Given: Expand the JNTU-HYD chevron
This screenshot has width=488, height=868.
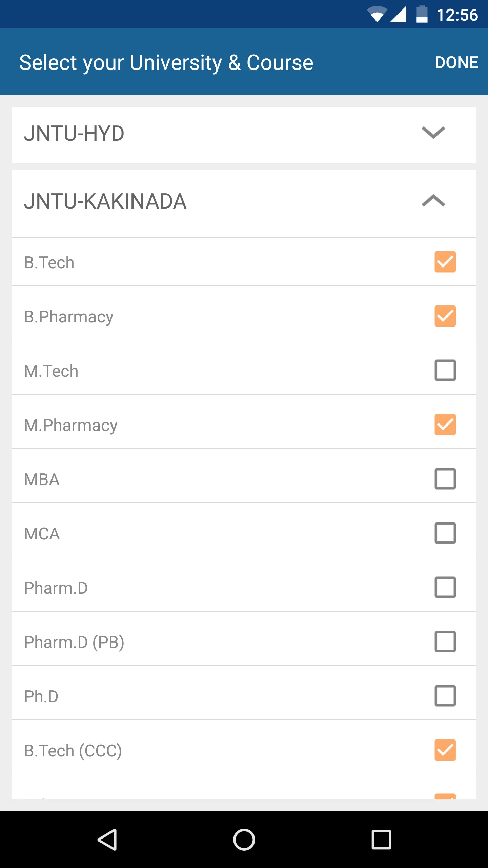Looking at the screenshot, I should pyautogui.click(x=433, y=133).
